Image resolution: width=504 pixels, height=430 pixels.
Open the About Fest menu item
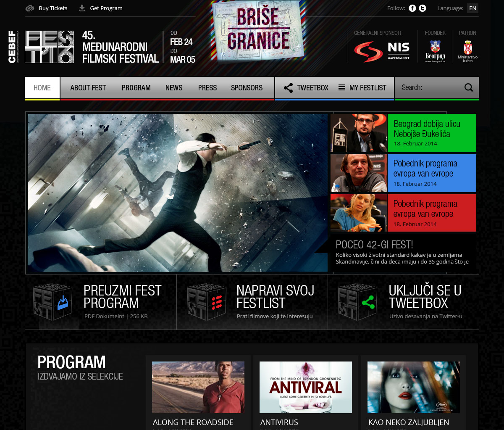[88, 88]
